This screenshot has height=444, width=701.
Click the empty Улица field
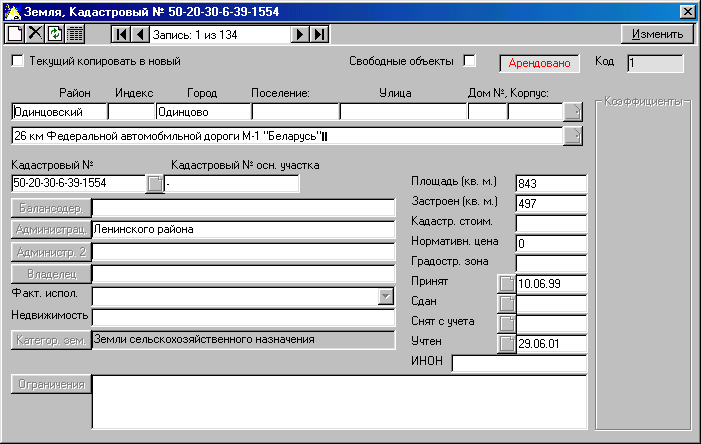(403, 112)
